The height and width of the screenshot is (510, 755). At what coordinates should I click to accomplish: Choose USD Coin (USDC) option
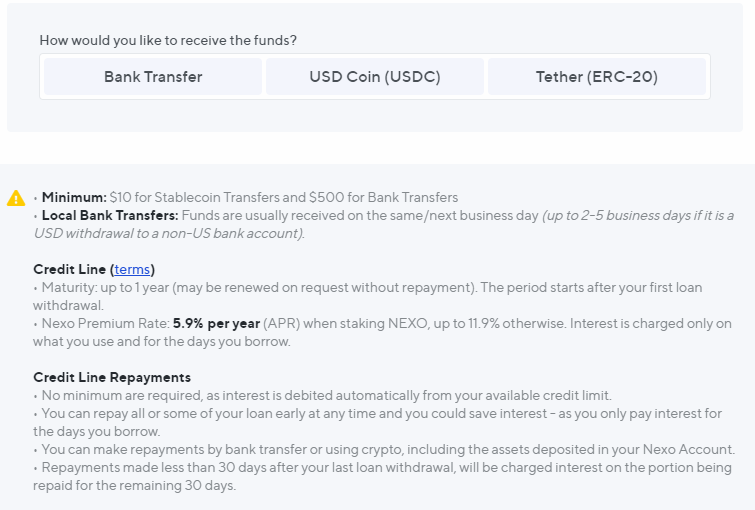click(375, 77)
